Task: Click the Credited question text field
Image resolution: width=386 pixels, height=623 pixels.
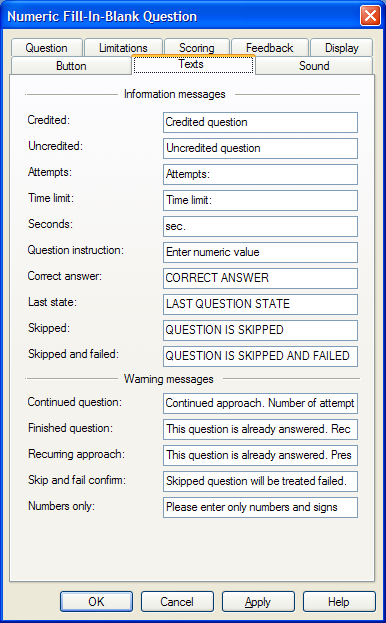Action: pyautogui.click(x=260, y=122)
